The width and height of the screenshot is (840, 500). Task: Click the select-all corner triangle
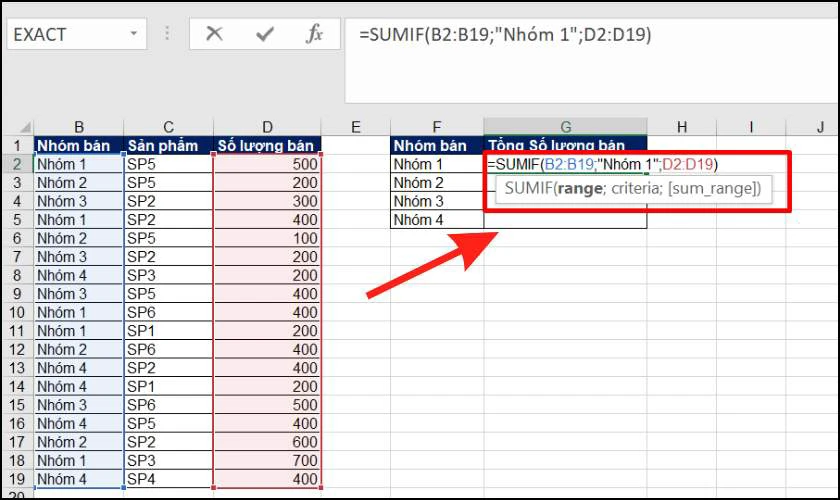(x=25, y=128)
